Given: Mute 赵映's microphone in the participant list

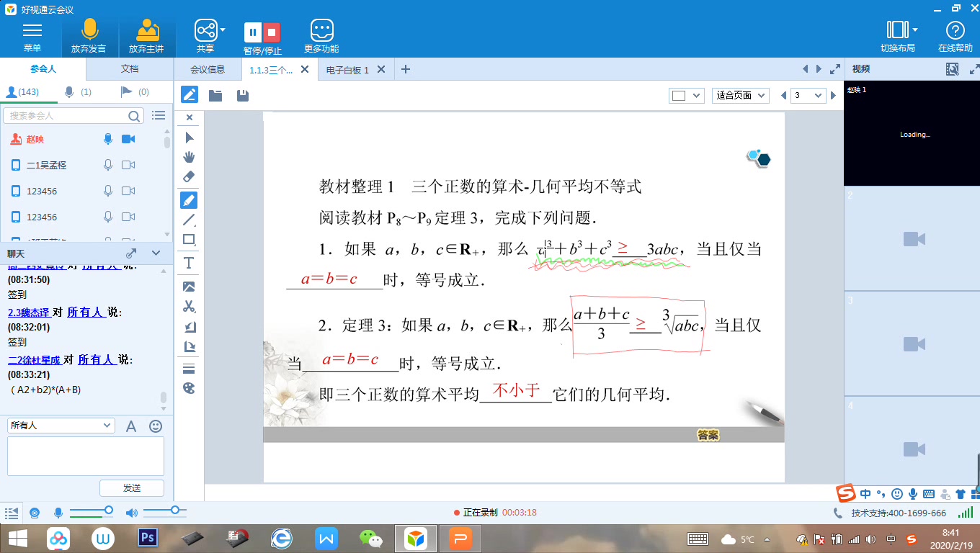Looking at the screenshot, I should click(x=108, y=139).
